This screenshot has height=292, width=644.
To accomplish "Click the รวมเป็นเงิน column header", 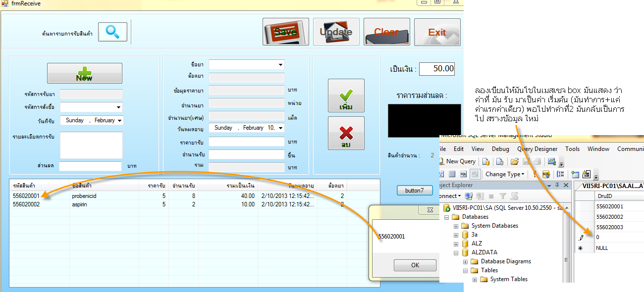I will click(x=227, y=186).
